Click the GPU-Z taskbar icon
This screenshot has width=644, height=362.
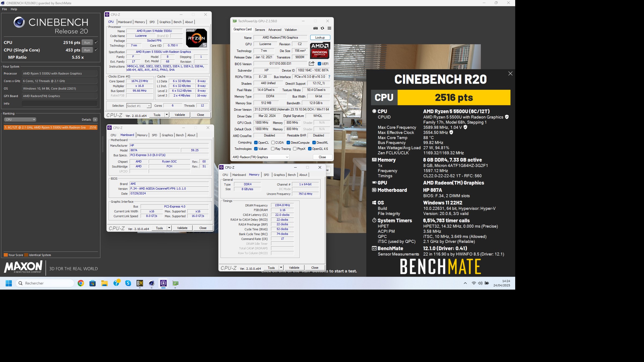(175, 283)
